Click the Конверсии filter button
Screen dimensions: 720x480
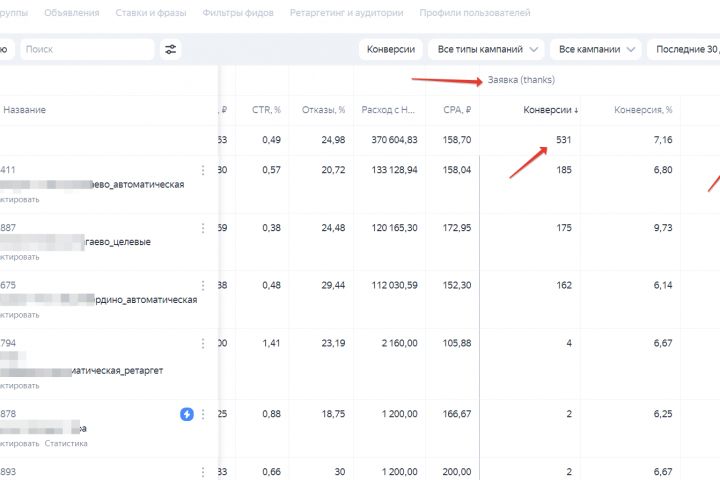(390, 49)
